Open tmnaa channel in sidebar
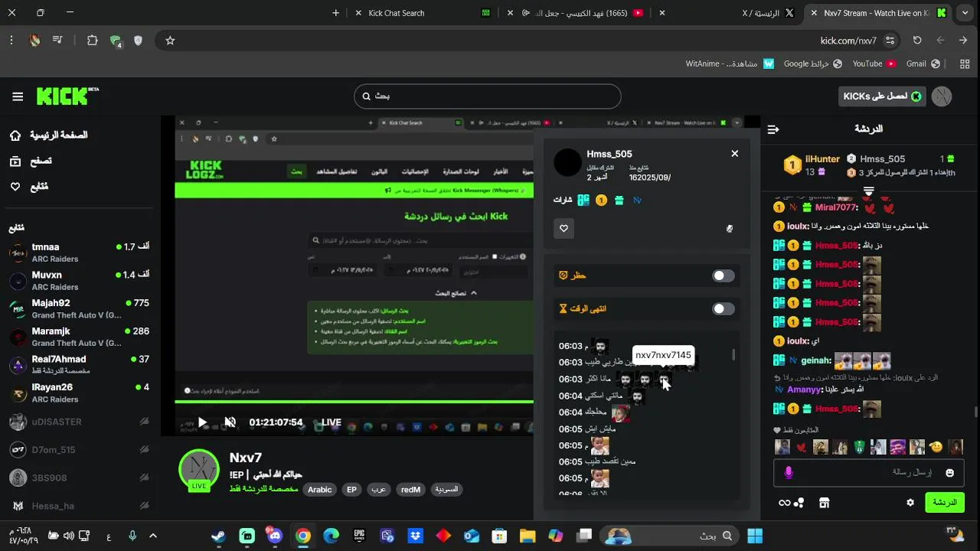Screen dimensions: 980x551 click(79, 253)
